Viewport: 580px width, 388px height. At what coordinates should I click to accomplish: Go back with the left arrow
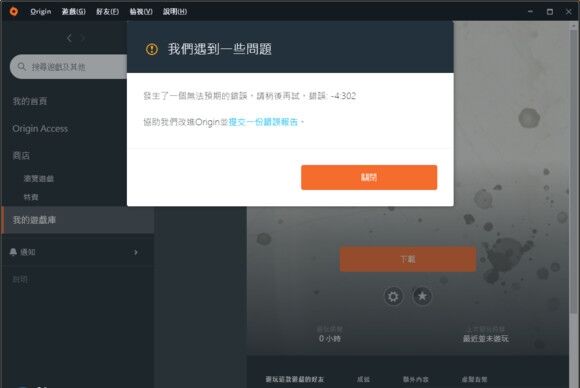point(69,38)
